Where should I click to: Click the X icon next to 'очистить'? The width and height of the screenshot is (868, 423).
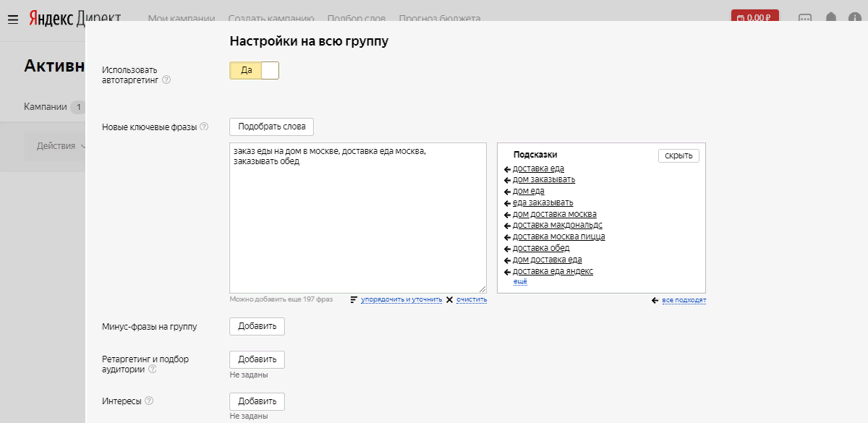pos(449,299)
